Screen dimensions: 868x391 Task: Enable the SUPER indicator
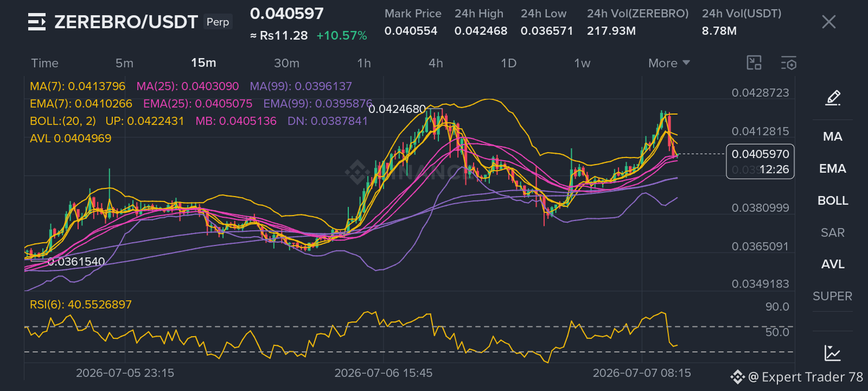[x=833, y=296]
